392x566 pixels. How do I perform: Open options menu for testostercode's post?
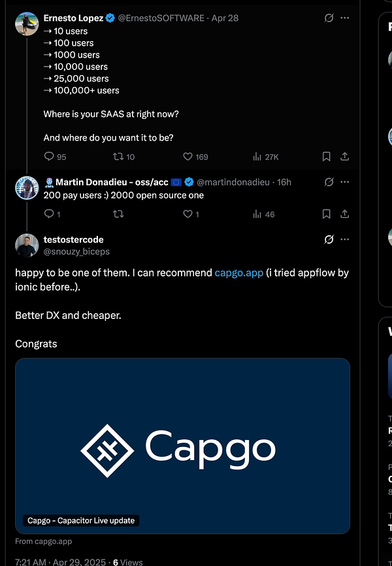click(345, 239)
